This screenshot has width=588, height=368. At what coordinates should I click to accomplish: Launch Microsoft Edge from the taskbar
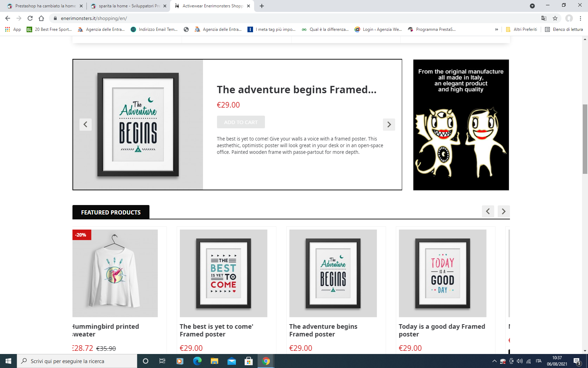(197, 361)
